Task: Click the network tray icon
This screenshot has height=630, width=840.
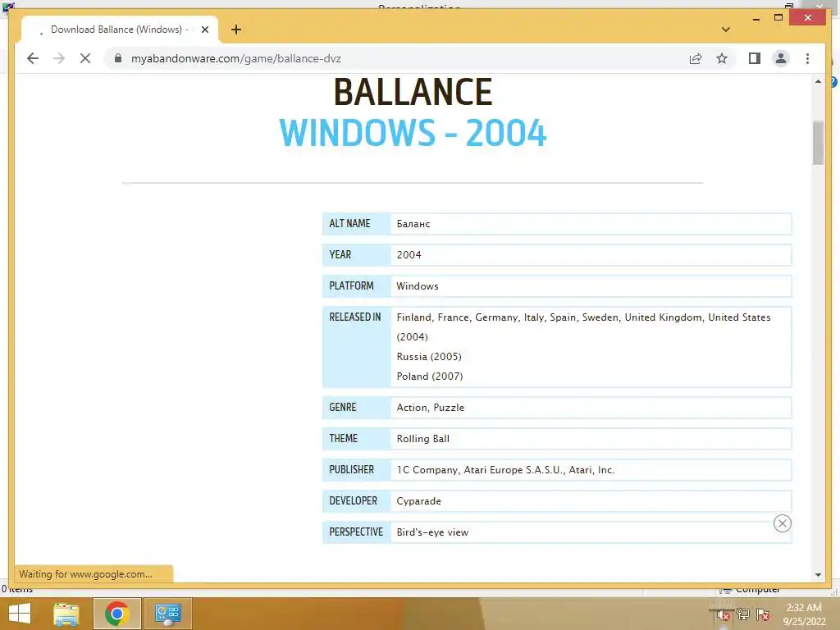Action: (743, 614)
